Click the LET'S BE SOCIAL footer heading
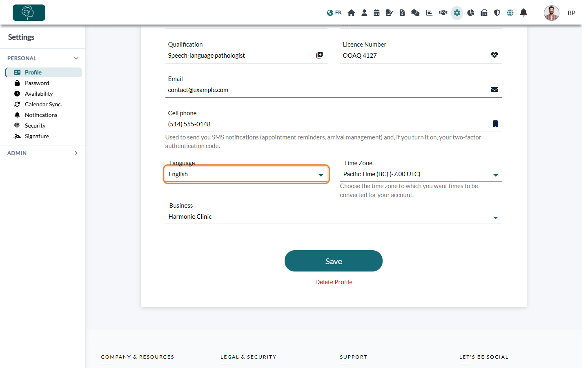 [484, 357]
